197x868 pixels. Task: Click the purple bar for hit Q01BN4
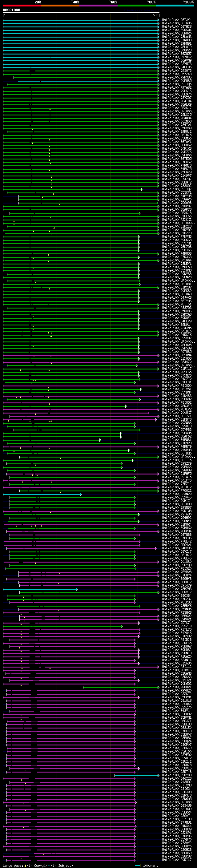click(81, 355)
